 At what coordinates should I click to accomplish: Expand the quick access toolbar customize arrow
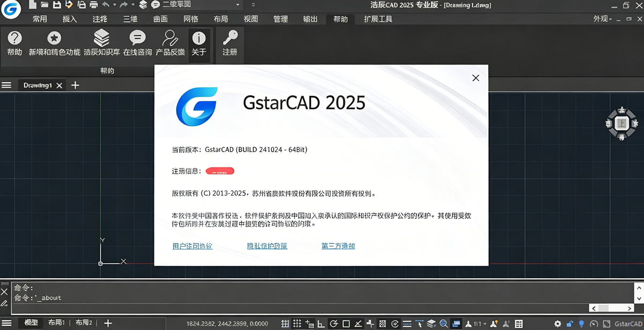click(x=253, y=4)
